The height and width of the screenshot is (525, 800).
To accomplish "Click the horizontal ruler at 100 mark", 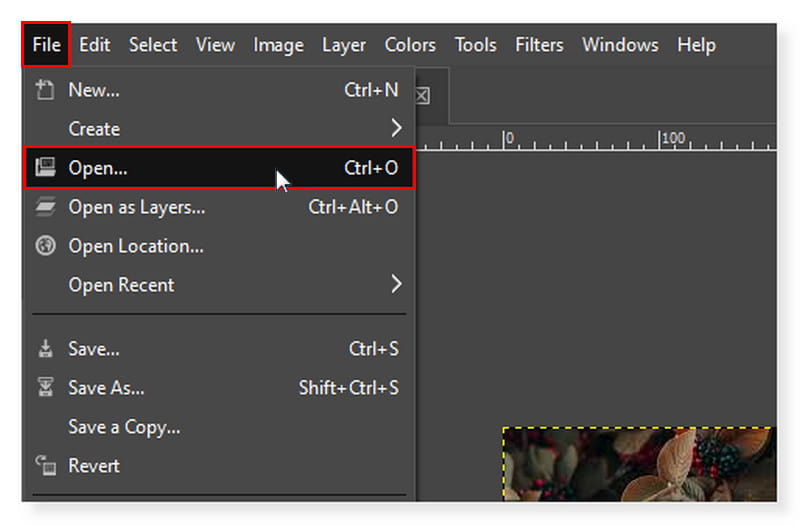I will click(661, 138).
